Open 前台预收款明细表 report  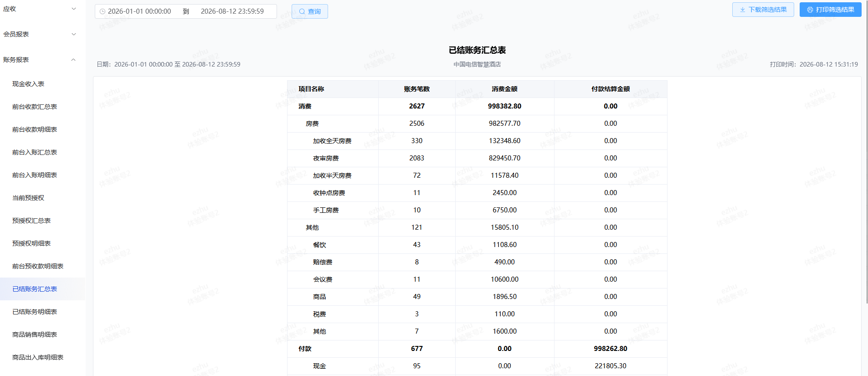point(38,266)
